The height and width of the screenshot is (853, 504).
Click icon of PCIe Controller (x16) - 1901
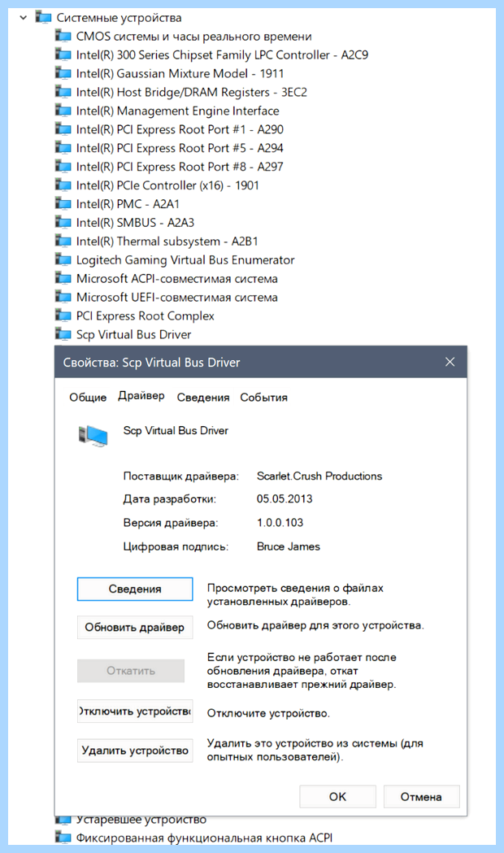(x=63, y=185)
